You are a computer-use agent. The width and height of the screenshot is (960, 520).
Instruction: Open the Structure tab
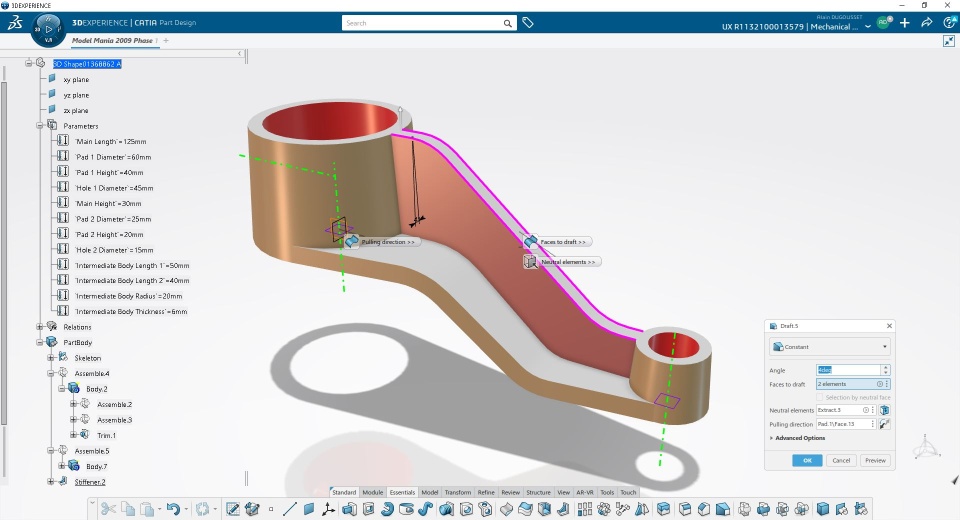tap(538, 492)
